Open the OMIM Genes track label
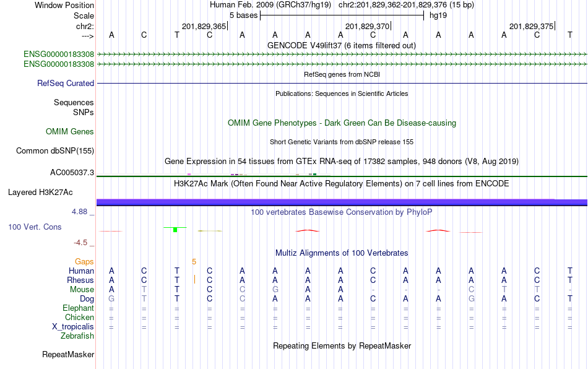 [x=70, y=132]
